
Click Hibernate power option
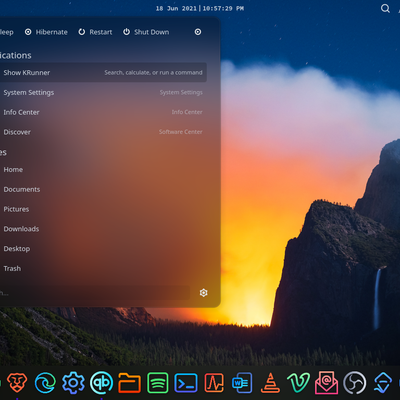46,32
